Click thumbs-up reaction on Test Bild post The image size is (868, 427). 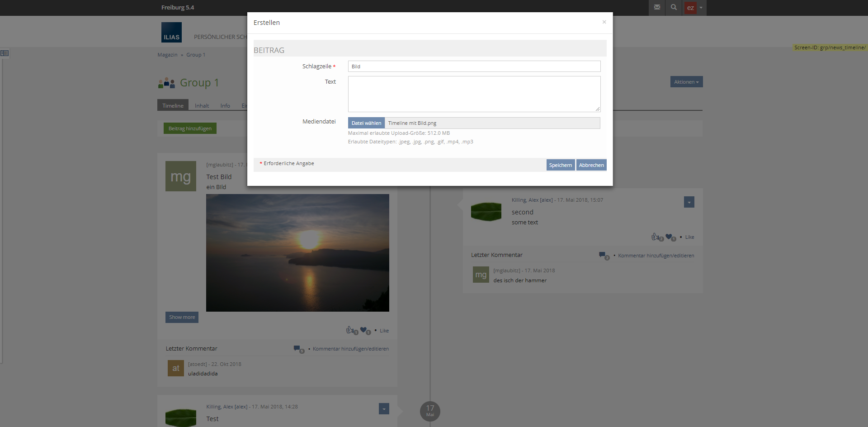(351, 330)
